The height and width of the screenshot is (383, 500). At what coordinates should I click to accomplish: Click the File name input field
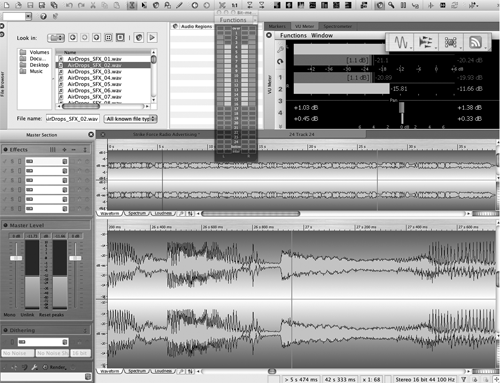(73, 119)
